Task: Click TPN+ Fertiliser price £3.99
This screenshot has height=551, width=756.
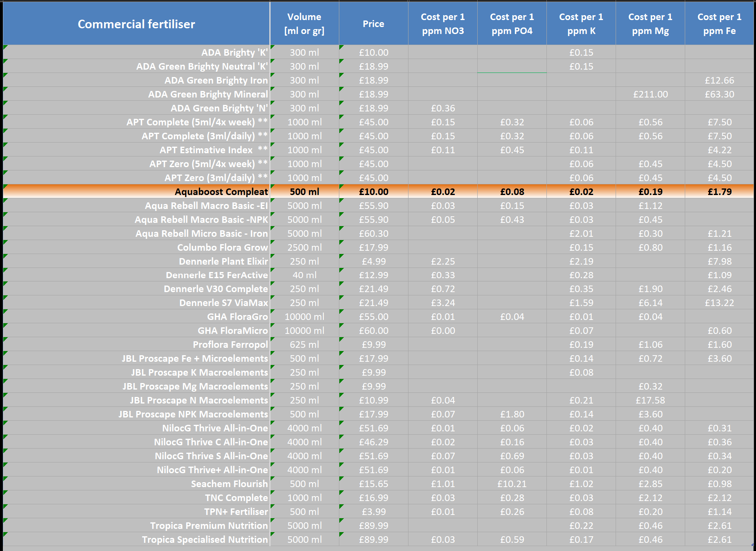Action: 374,512
